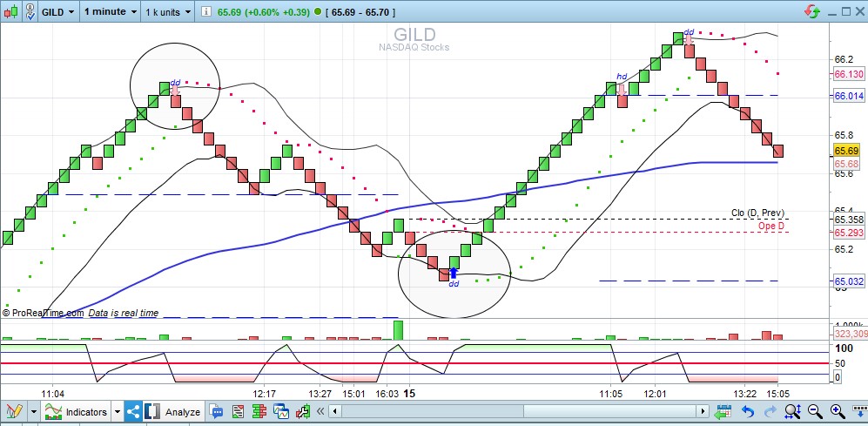868x426 pixels.
Task: Click the Analyze button
Action: click(x=173, y=411)
